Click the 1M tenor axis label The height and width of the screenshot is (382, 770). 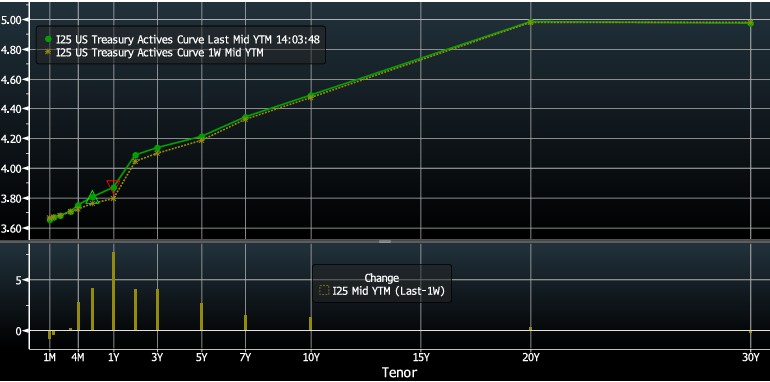[x=50, y=357]
